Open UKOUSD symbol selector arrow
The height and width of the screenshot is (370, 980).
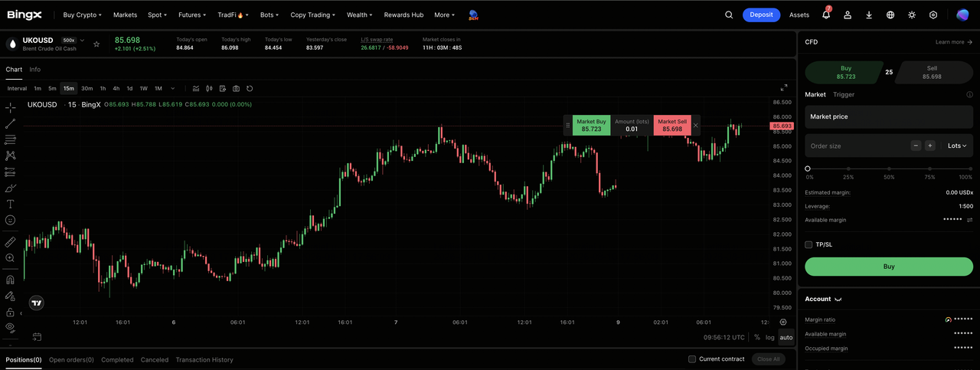click(x=82, y=40)
